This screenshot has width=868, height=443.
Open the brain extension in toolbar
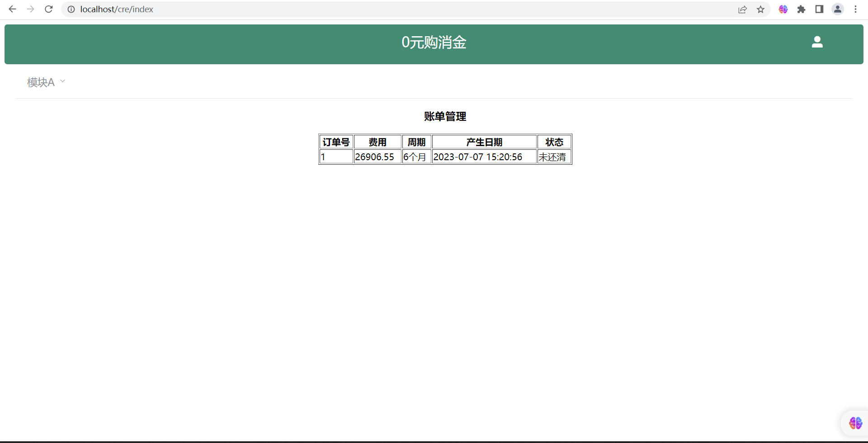pyautogui.click(x=783, y=9)
